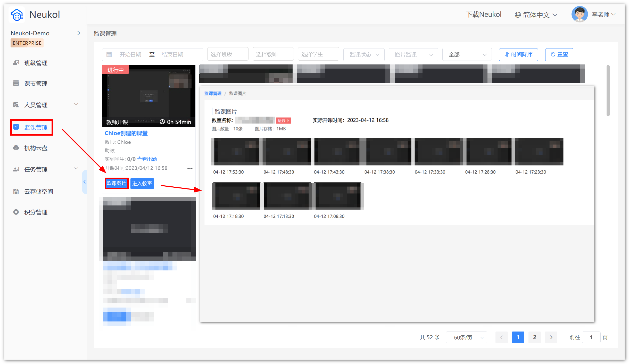Open the 全部 filter dropdown
The height and width of the screenshot is (364, 629).
point(467,54)
